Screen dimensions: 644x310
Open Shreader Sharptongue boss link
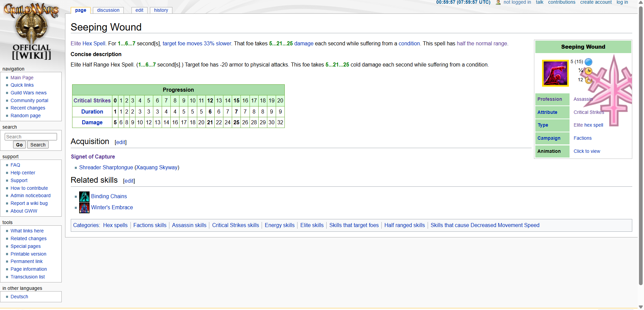pyautogui.click(x=106, y=167)
